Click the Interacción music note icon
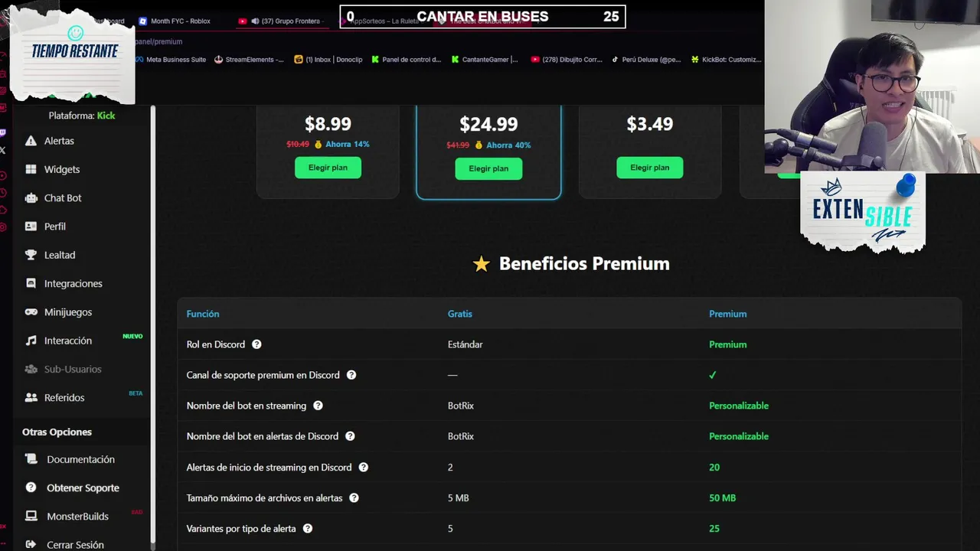 (31, 341)
